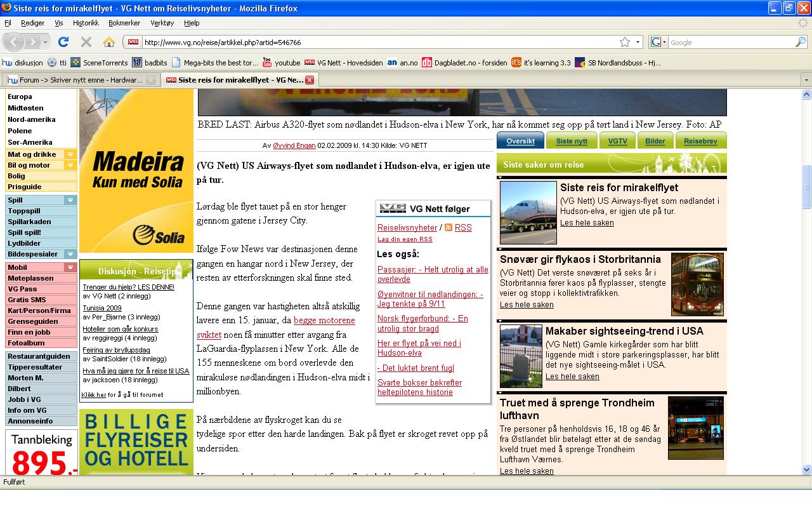Go to home page via house icon
Screen dimensions: 812x508
click(x=109, y=43)
